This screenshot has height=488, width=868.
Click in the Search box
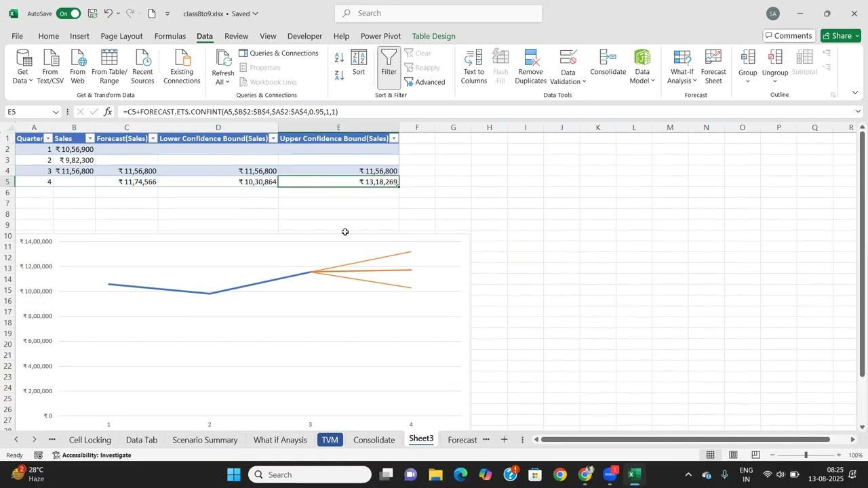point(439,14)
